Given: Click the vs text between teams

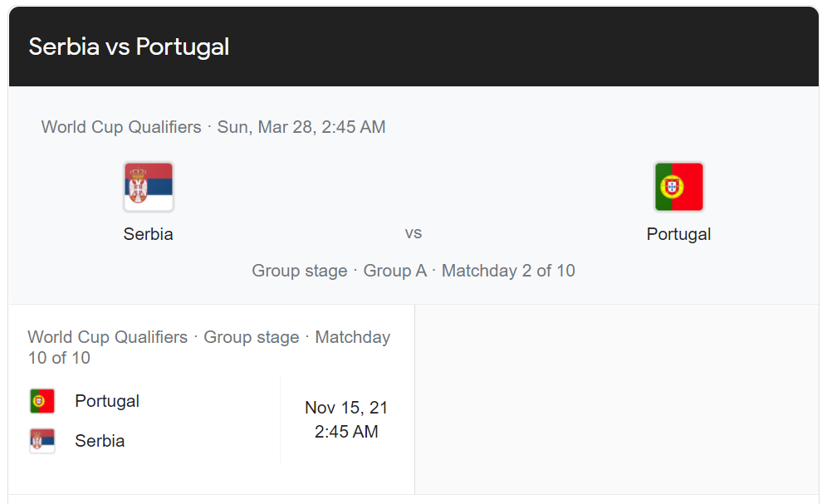Looking at the screenshot, I should point(413,233).
